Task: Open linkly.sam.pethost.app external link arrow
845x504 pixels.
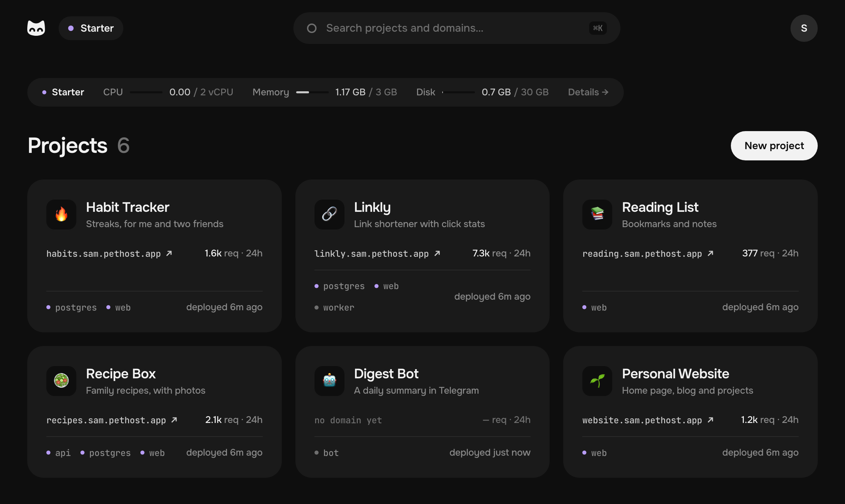Action: click(437, 253)
